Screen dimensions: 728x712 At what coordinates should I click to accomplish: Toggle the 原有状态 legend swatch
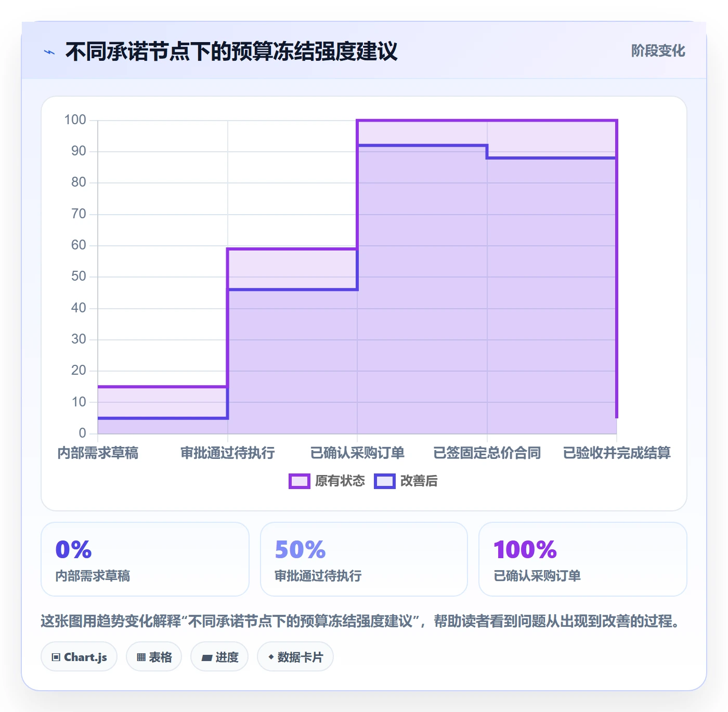[300, 481]
